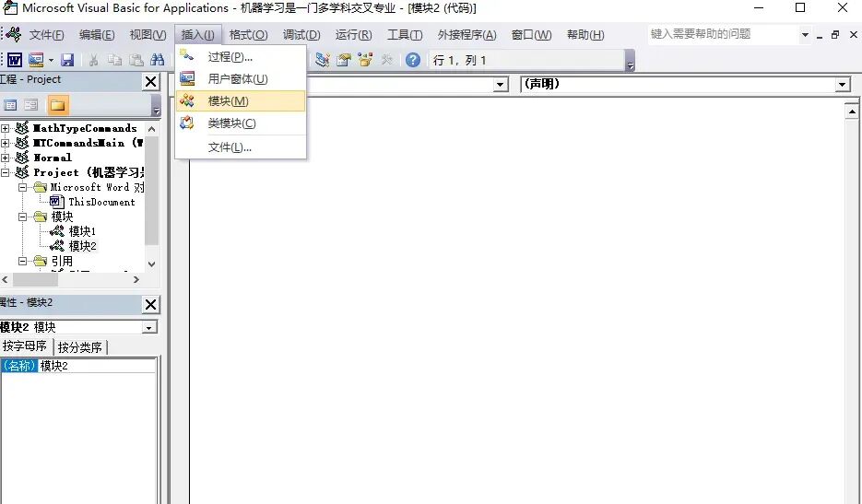The image size is (862, 504).
Task: Open the 调试(D) menu
Action: pos(301,35)
